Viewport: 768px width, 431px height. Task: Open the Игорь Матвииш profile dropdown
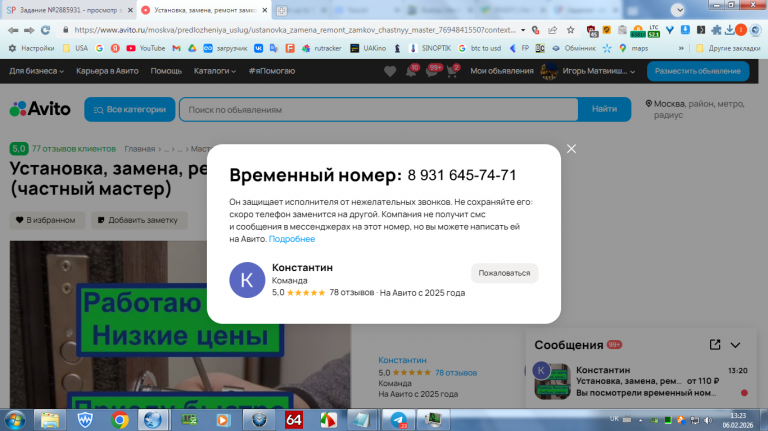click(x=588, y=71)
